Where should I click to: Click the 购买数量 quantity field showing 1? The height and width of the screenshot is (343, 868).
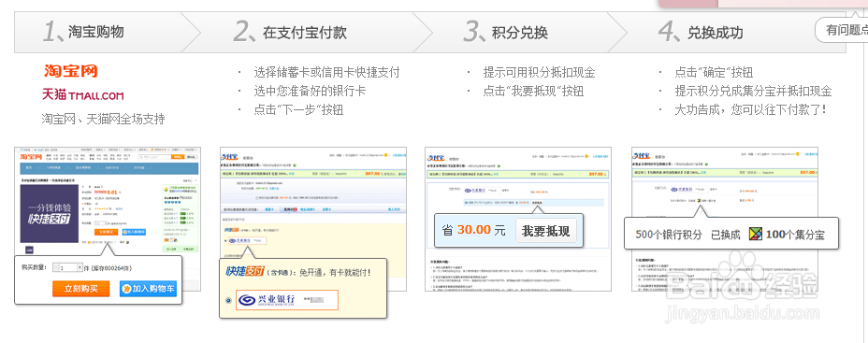tap(67, 267)
